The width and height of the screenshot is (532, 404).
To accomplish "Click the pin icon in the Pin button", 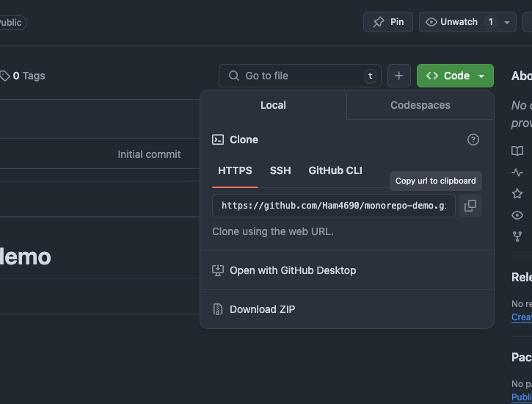I will (x=379, y=22).
